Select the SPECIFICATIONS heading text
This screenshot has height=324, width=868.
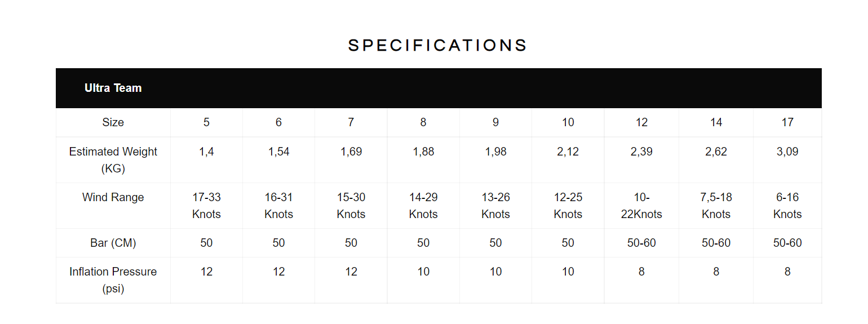[438, 46]
